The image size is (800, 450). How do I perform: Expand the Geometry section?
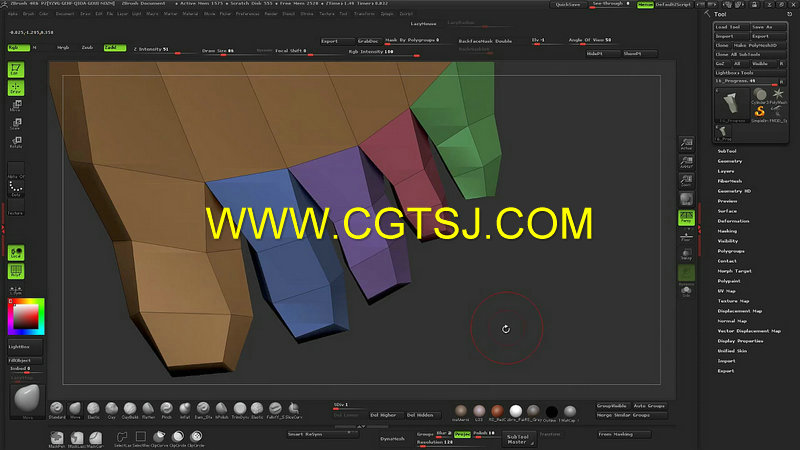point(730,161)
